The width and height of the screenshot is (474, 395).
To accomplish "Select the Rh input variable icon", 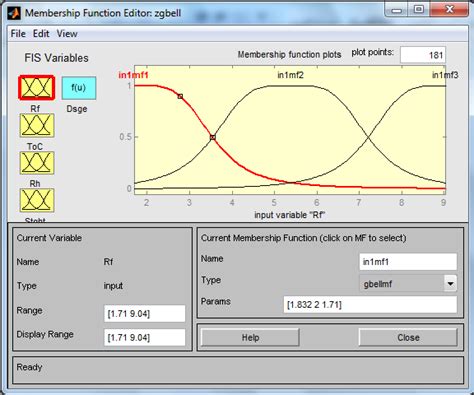I will [x=37, y=163].
